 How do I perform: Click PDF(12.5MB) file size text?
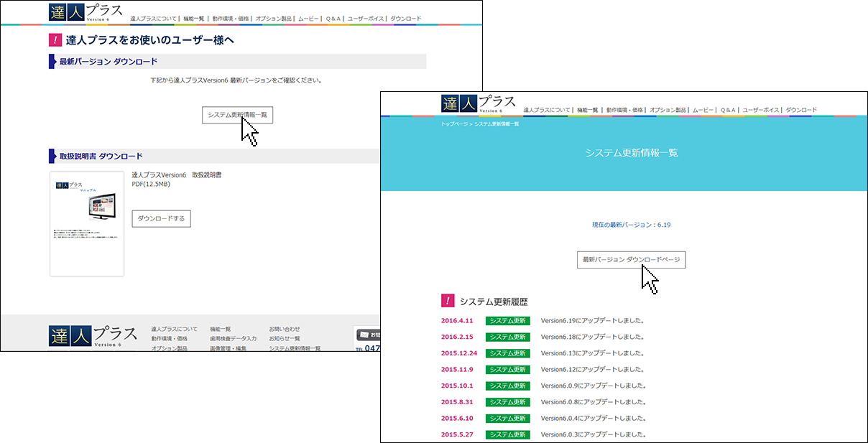point(152,184)
